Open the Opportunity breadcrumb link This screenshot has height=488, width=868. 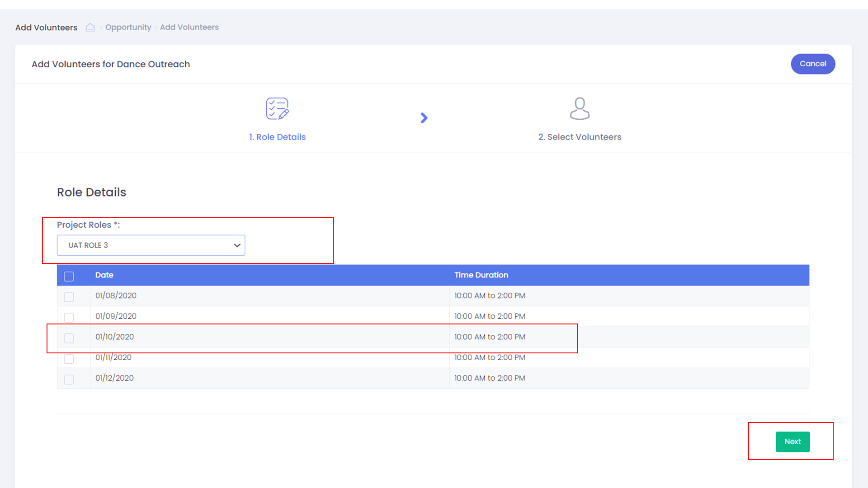coord(128,27)
